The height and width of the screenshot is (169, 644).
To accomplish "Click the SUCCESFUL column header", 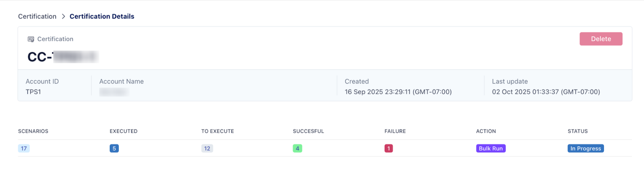I will point(308,131).
